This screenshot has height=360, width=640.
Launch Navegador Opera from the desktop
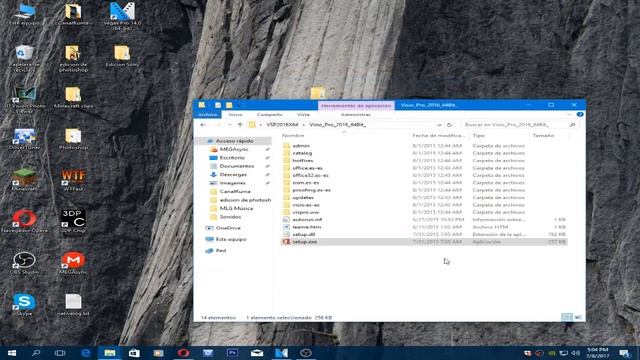pos(24,221)
